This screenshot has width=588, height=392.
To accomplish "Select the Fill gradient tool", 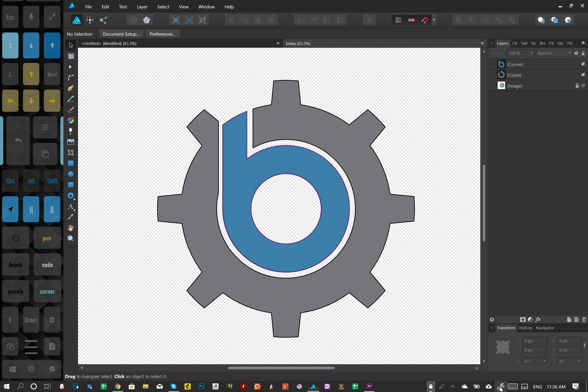I will (x=71, y=121).
